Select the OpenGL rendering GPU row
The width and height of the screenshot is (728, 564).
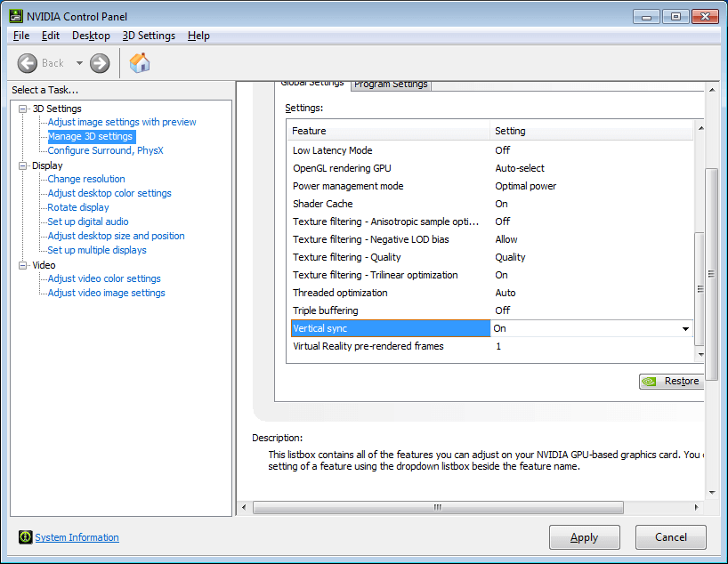click(x=490, y=168)
